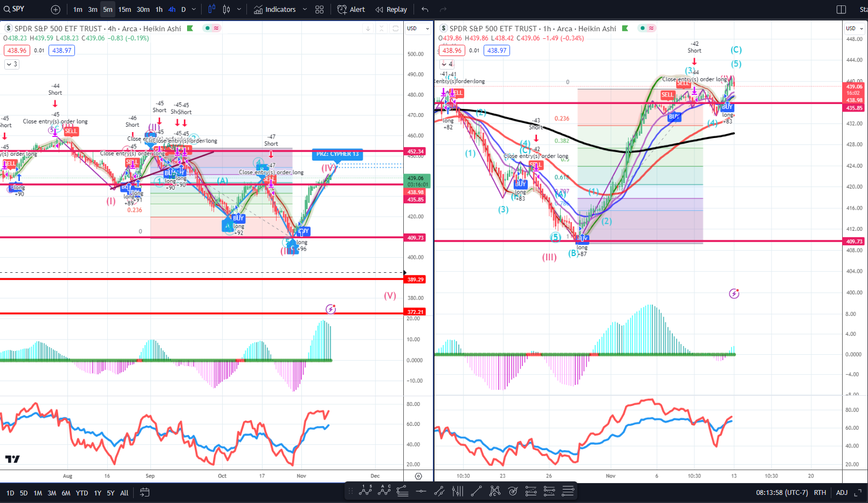Toggle RTH regular trading hours session
868x503 pixels.
[x=819, y=493]
